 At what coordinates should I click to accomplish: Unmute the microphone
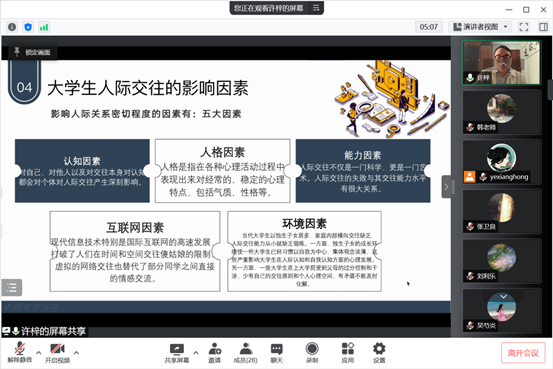click(x=20, y=353)
